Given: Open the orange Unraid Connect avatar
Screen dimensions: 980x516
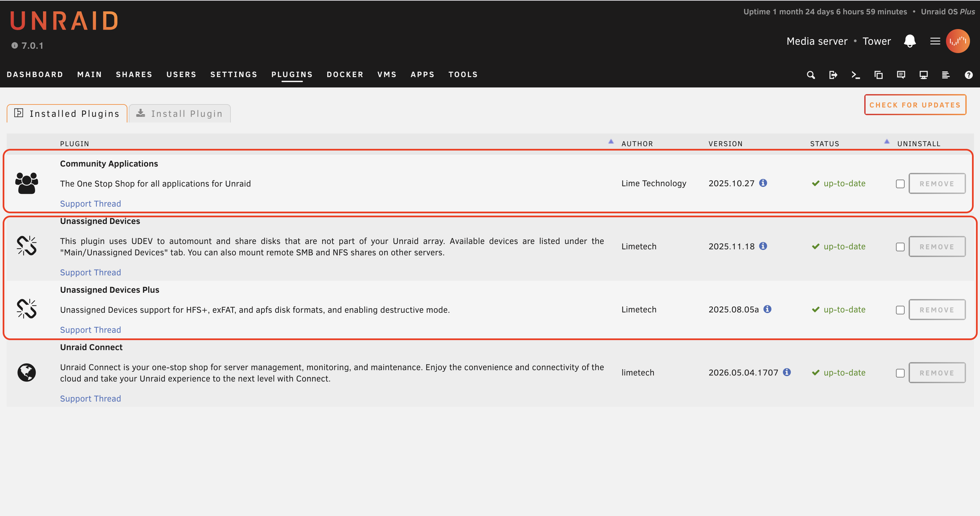Looking at the screenshot, I should click(x=958, y=41).
